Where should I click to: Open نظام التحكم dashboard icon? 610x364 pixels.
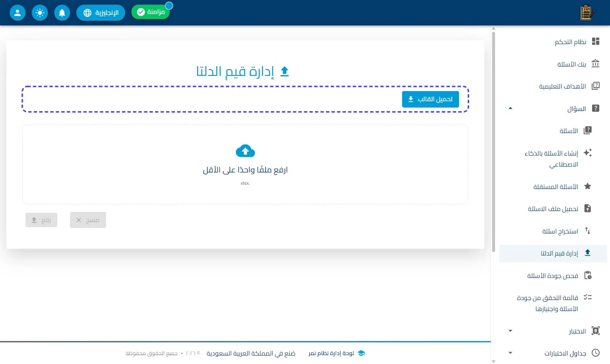(x=596, y=42)
